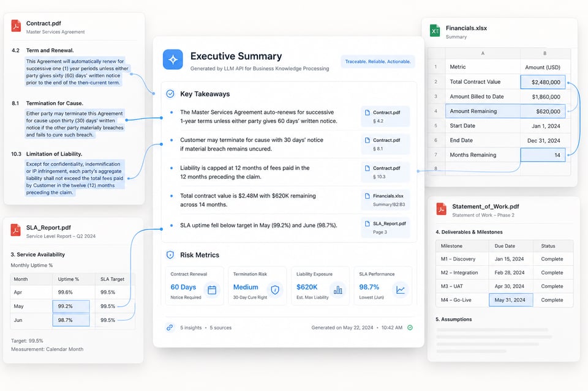Click the document icon in Financials.xlsx source chip
Screen dimensions: 588x391
367,196
